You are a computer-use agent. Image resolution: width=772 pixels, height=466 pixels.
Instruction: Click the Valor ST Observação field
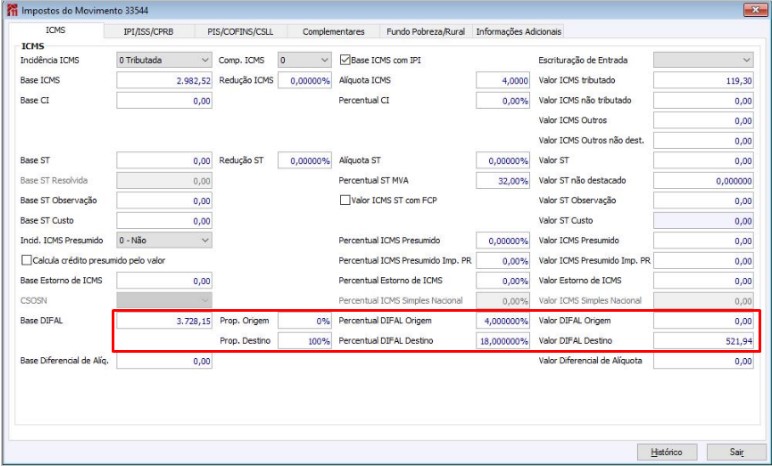(x=703, y=200)
